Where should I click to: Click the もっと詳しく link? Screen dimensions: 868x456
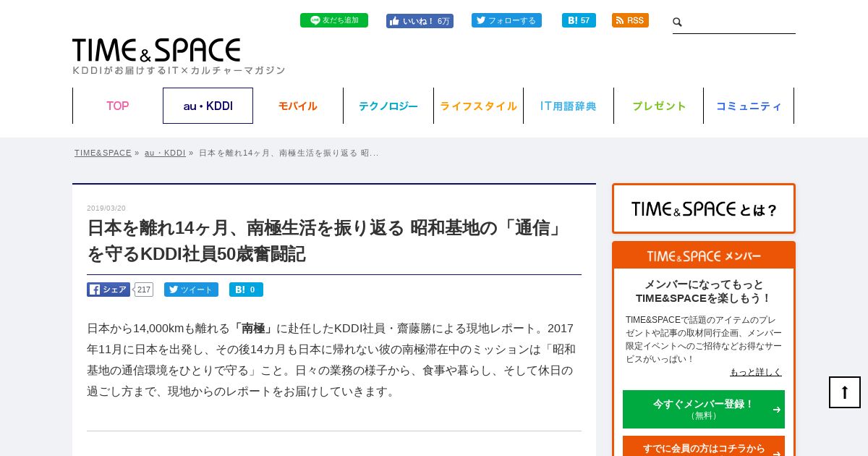[x=756, y=372]
